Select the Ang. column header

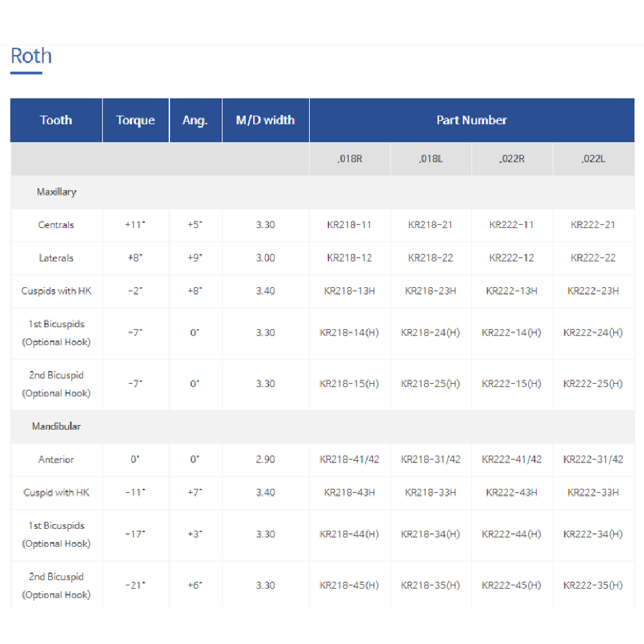point(195,120)
